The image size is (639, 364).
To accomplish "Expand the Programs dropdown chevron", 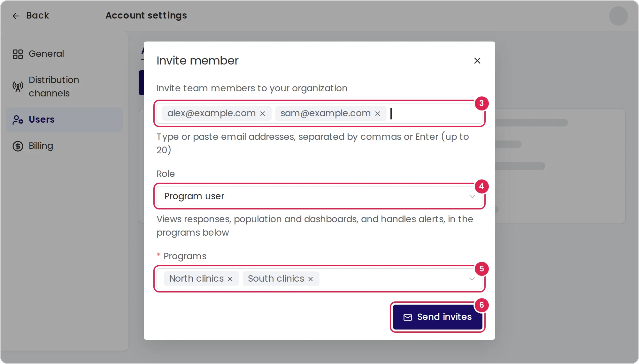I will point(472,279).
